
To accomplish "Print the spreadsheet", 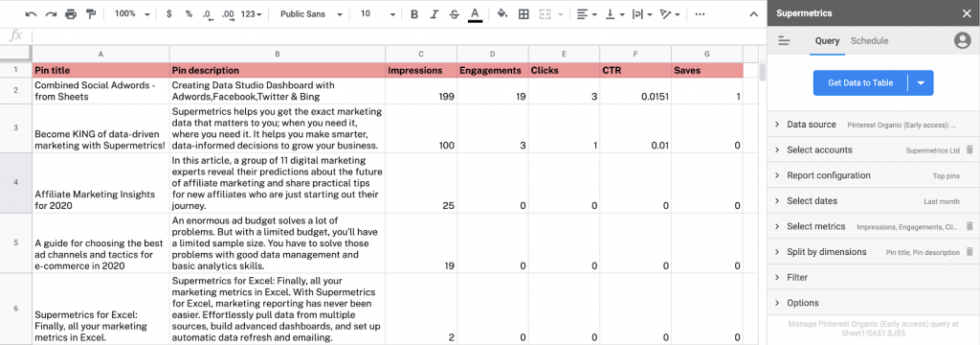I will coord(71,13).
